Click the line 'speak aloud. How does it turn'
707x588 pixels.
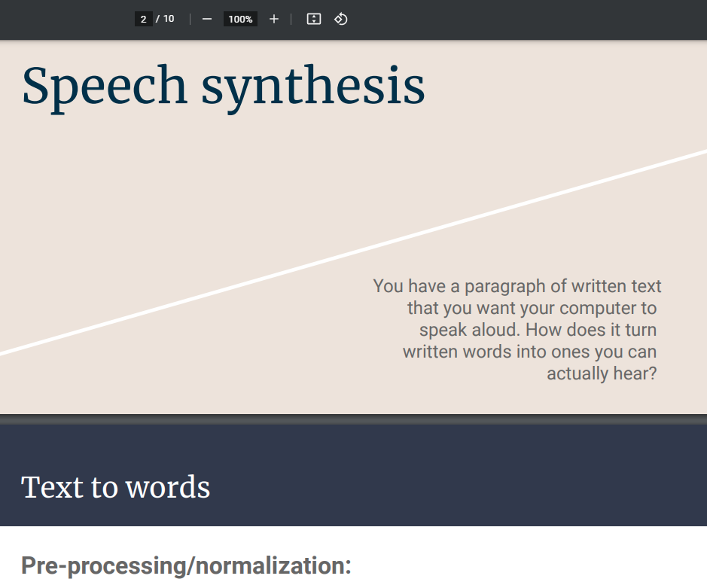coord(538,330)
